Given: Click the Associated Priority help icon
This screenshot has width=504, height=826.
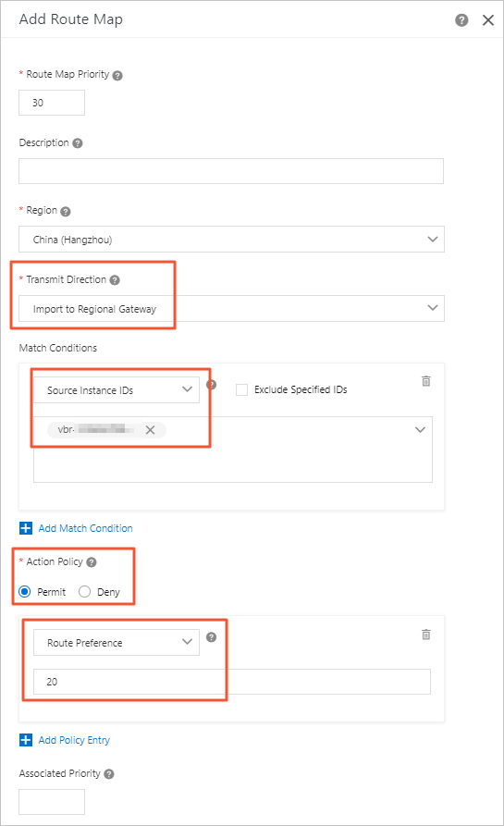Looking at the screenshot, I should (109, 774).
